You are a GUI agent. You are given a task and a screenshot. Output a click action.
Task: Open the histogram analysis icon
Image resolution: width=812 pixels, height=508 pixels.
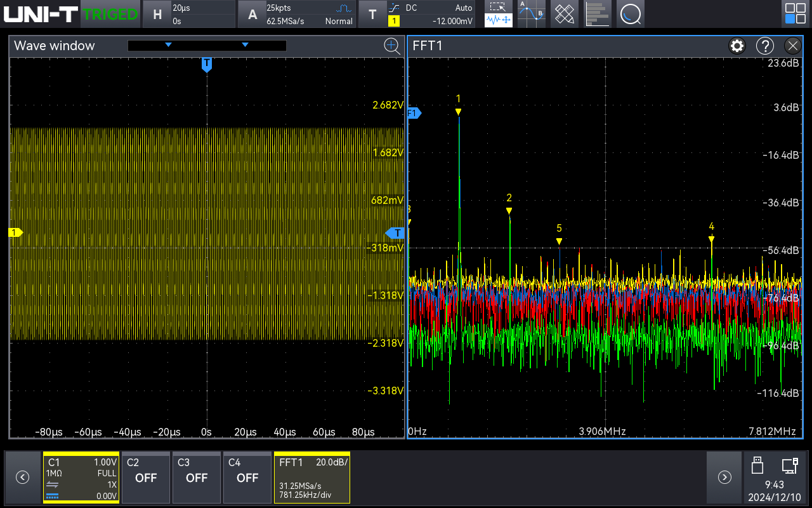click(597, 13)
